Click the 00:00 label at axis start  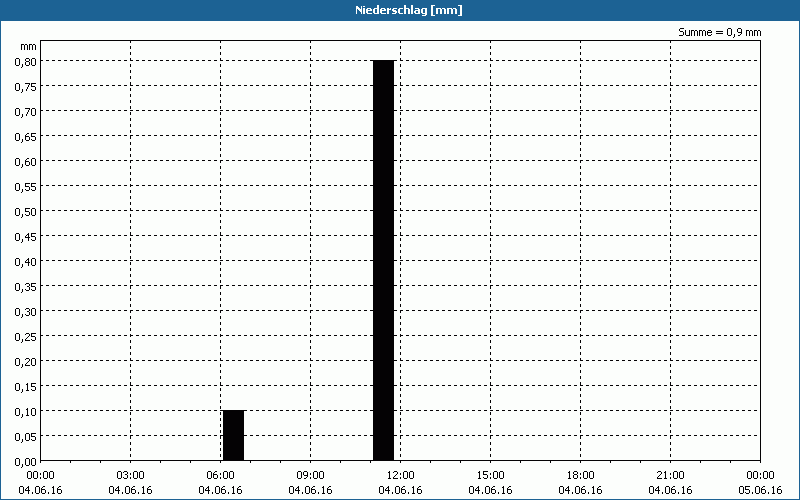[40, 476]
